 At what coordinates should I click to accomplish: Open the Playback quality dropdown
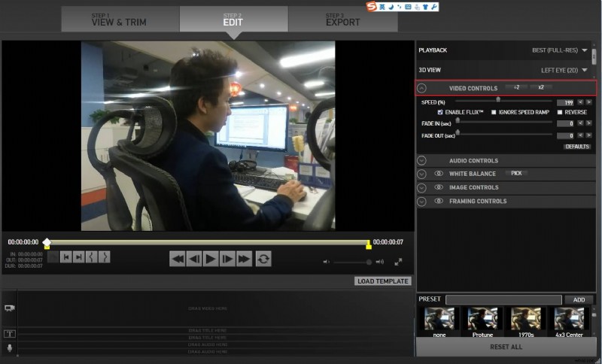(x=560, y=50)
